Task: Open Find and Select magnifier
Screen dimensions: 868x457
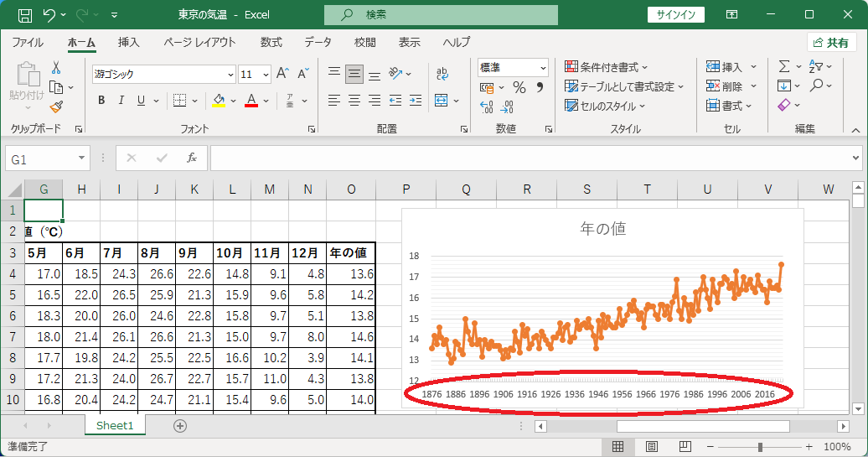Action: click(816, 86)
